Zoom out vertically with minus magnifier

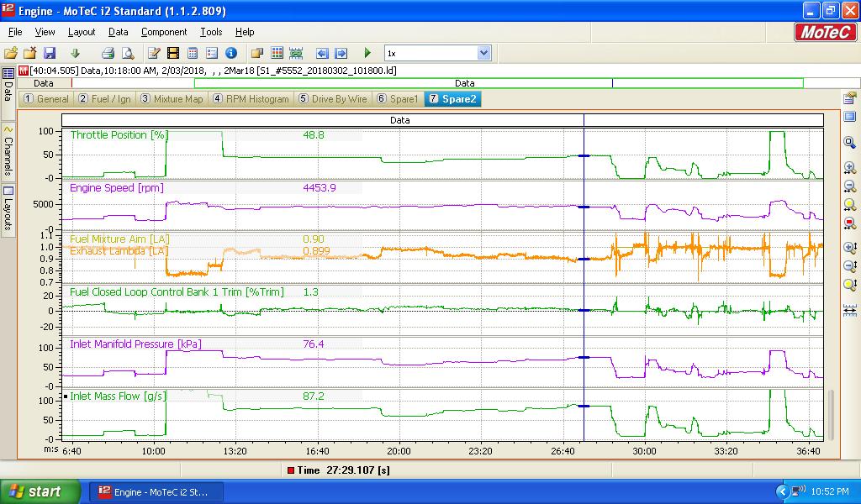pyautogui.click(x=849, y=266)
